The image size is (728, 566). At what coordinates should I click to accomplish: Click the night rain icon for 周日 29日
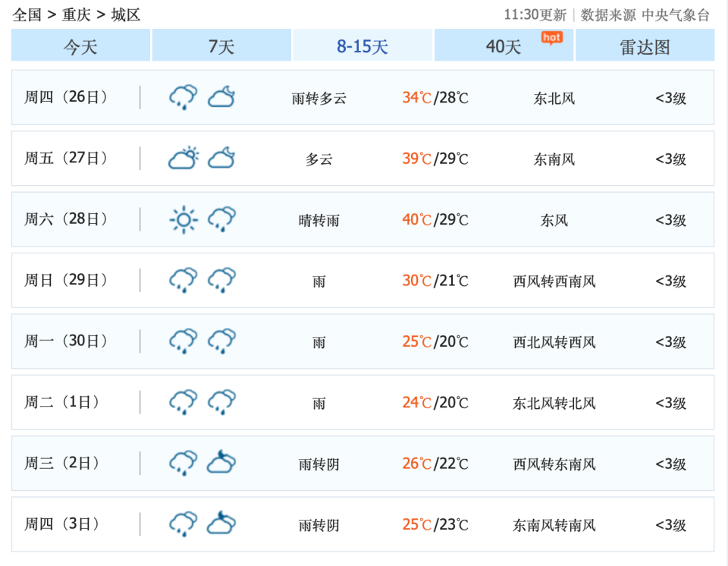(221, 280)
